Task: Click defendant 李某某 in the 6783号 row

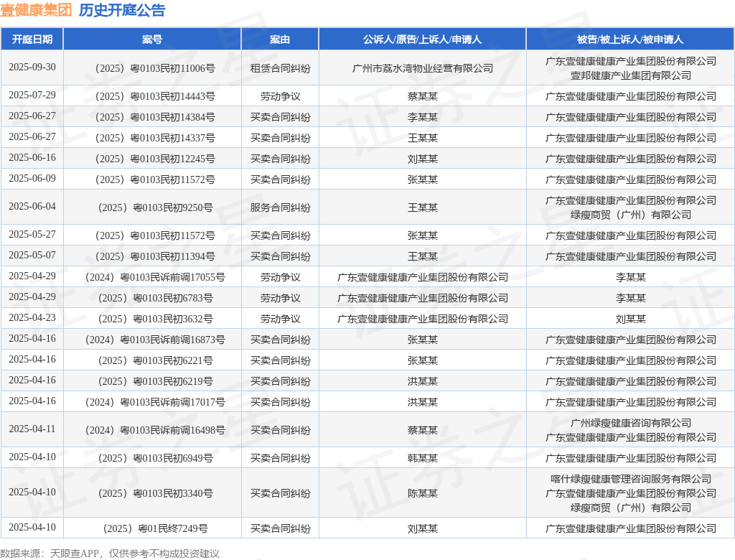Action: (x=630, y=298)
